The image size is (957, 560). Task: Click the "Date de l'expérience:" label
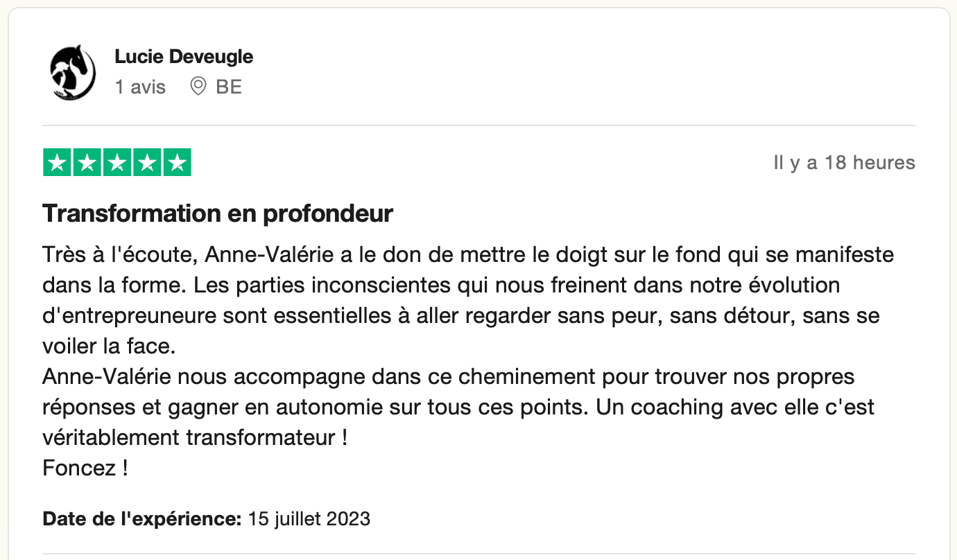click(142, 518)
